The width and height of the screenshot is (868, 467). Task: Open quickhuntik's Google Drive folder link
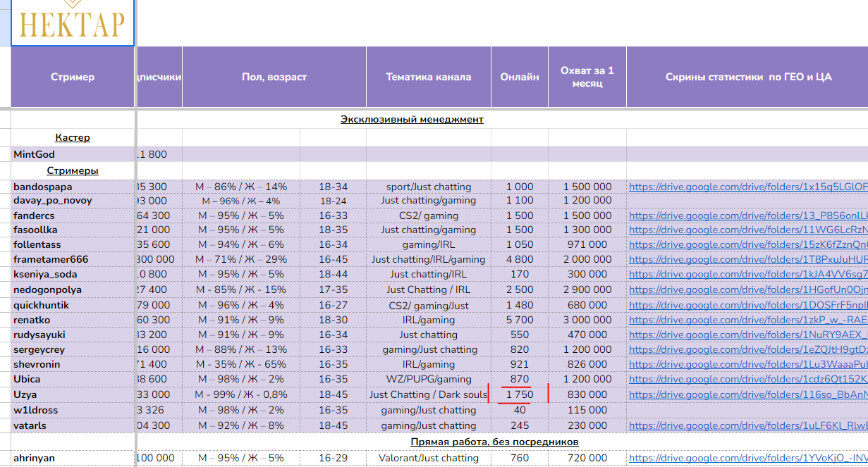pos(748,305)
